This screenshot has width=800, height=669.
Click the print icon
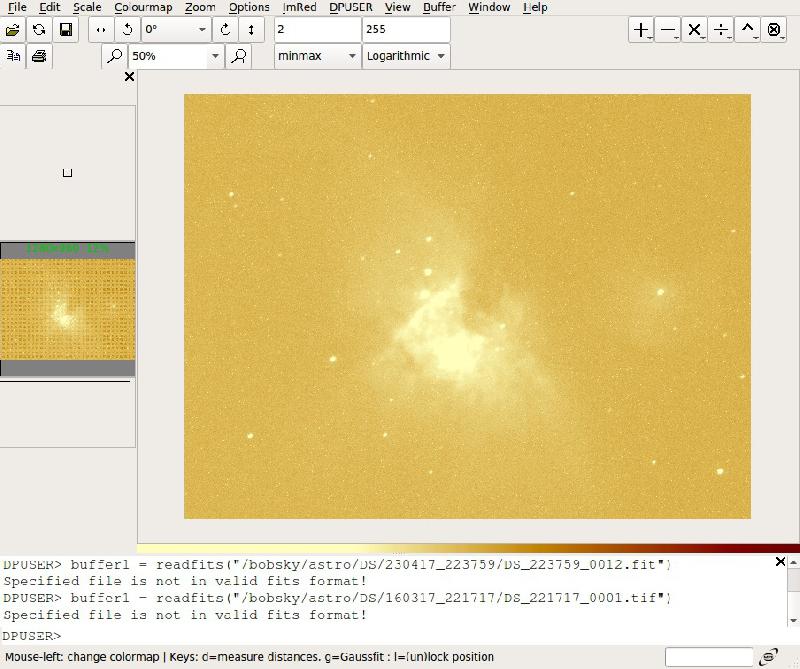39,56
